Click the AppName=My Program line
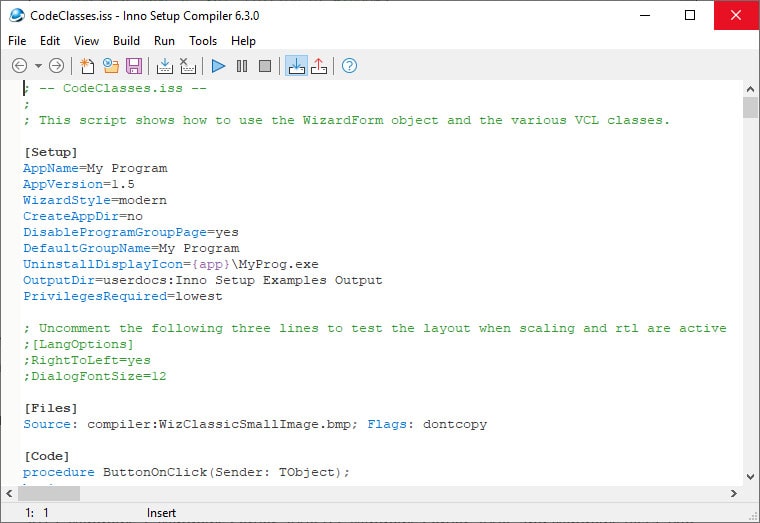 point(95,168)
